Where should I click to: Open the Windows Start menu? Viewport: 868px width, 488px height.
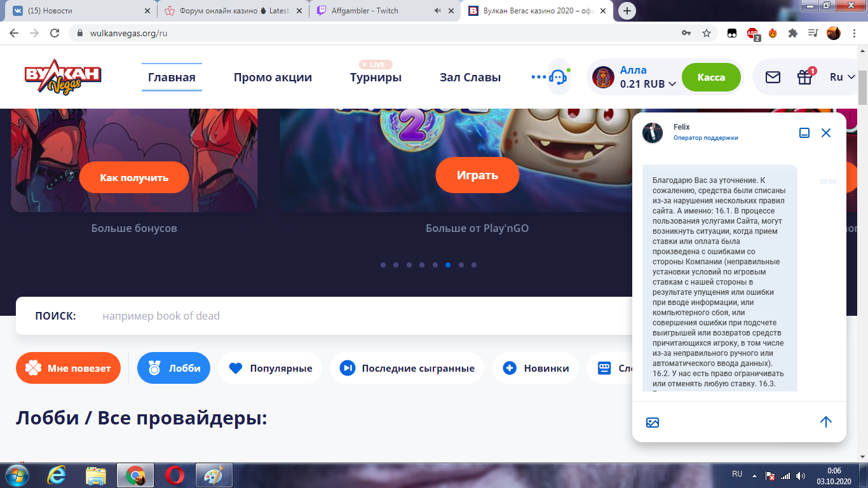click(x=16, y=475)
